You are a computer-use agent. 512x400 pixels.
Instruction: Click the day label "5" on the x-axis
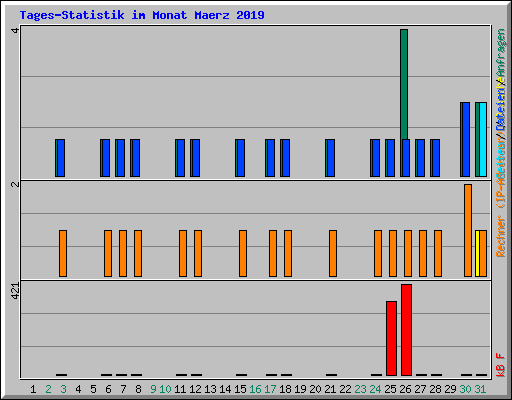[93, 389]
